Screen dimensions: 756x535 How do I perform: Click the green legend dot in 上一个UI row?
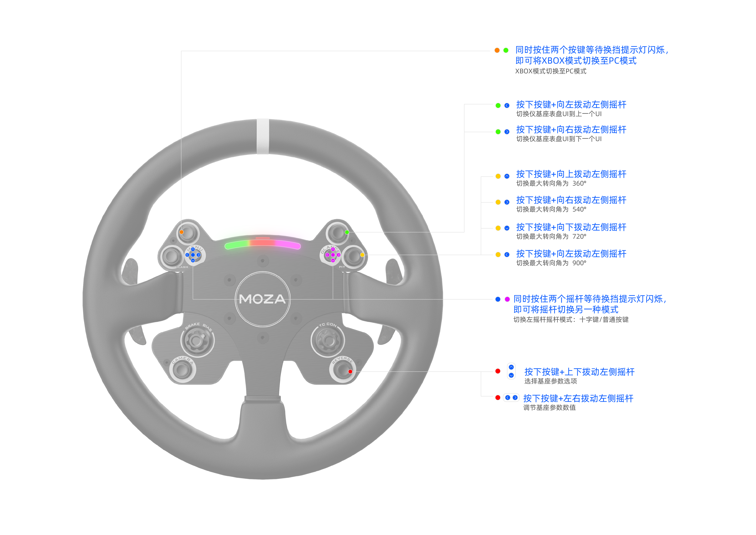(x=498, y=106)
